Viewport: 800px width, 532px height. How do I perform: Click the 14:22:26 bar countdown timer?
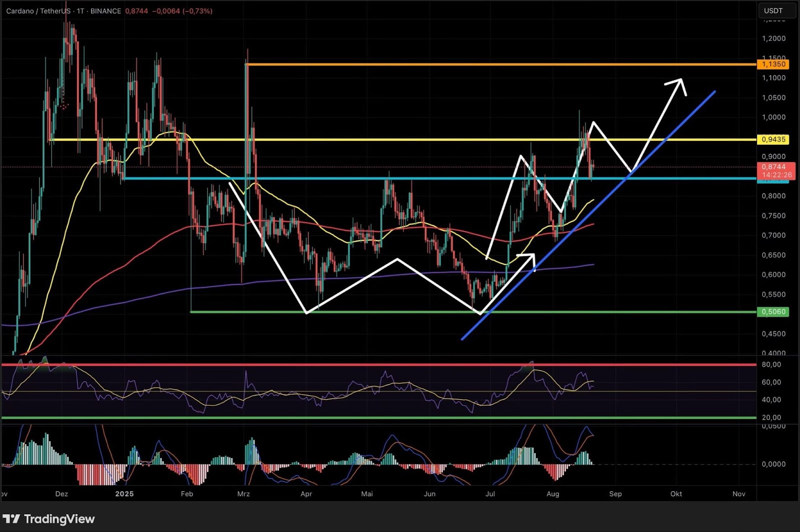pyautogui.click(x=776, y=175)
